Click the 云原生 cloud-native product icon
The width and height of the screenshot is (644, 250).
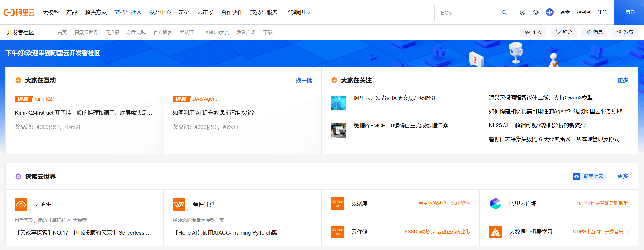(x=21, y=204)
